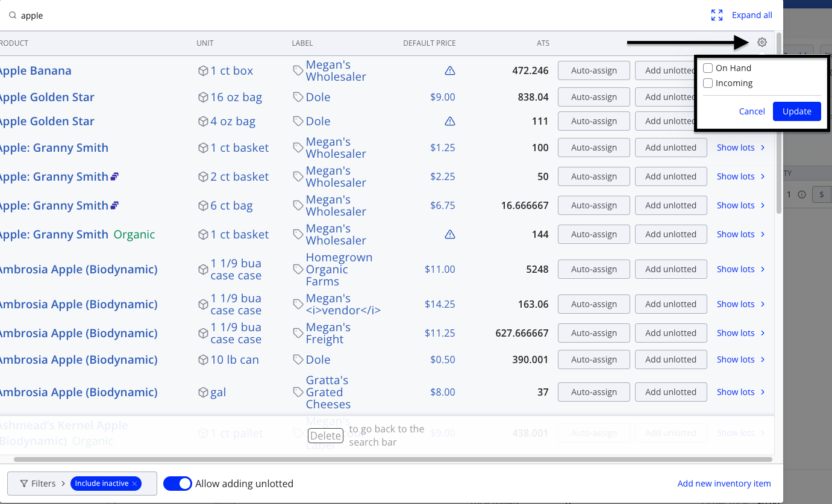Click Add new inventory item link
The width and height of the screenshot is (832, 504).
coord(724,484)
